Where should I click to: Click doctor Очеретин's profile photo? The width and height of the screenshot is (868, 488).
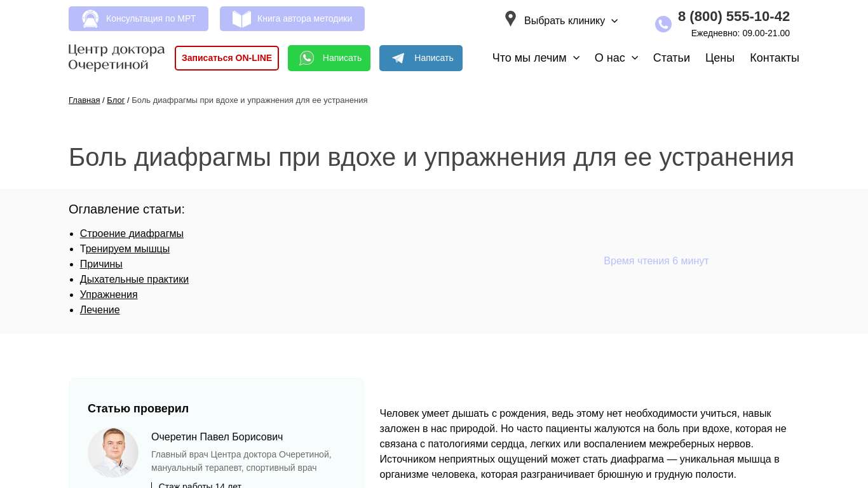[113, 452]
